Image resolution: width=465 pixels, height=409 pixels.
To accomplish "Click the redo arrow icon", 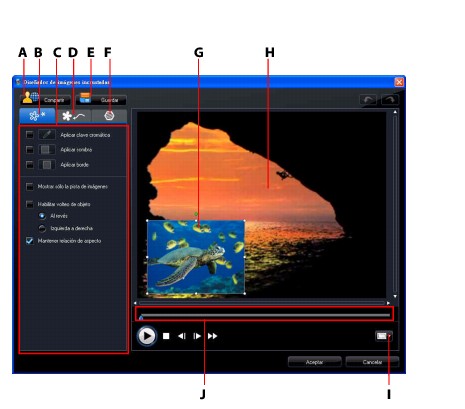I will click(x=390, y=99).
